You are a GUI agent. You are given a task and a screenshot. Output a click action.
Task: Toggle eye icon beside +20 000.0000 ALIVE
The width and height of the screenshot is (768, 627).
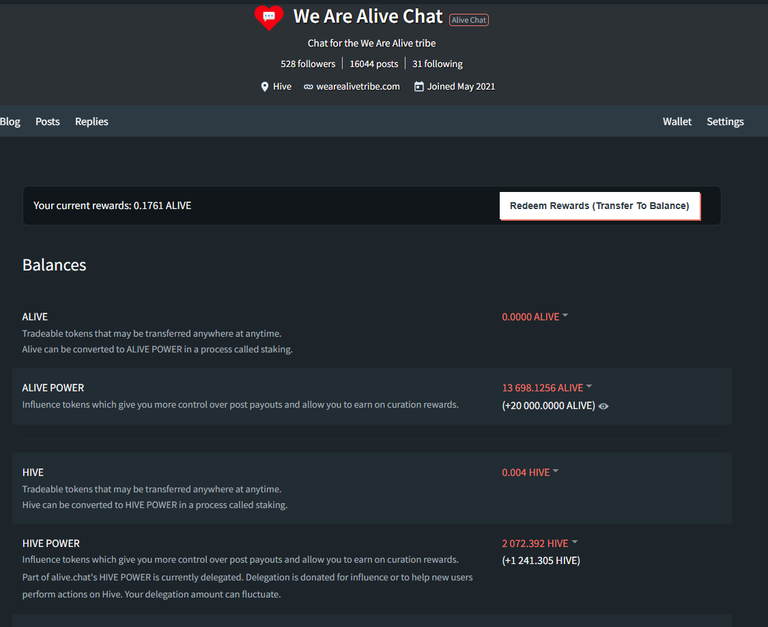click(x=603, y=406)
